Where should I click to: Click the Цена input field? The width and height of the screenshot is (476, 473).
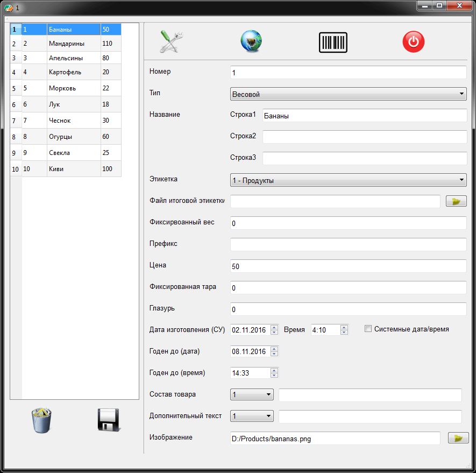point(348,266)
